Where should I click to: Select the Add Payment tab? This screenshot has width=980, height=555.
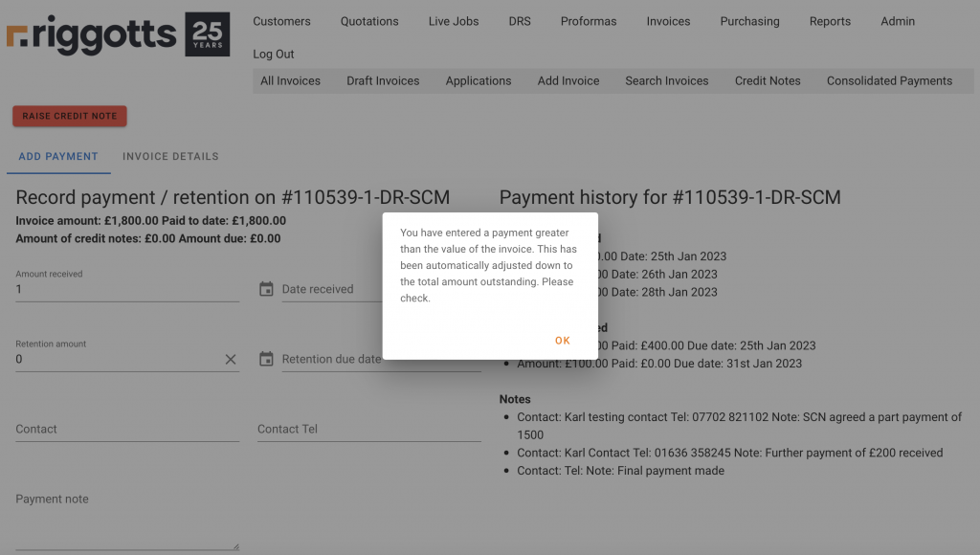pyautogui.click(x=58, y=156)
